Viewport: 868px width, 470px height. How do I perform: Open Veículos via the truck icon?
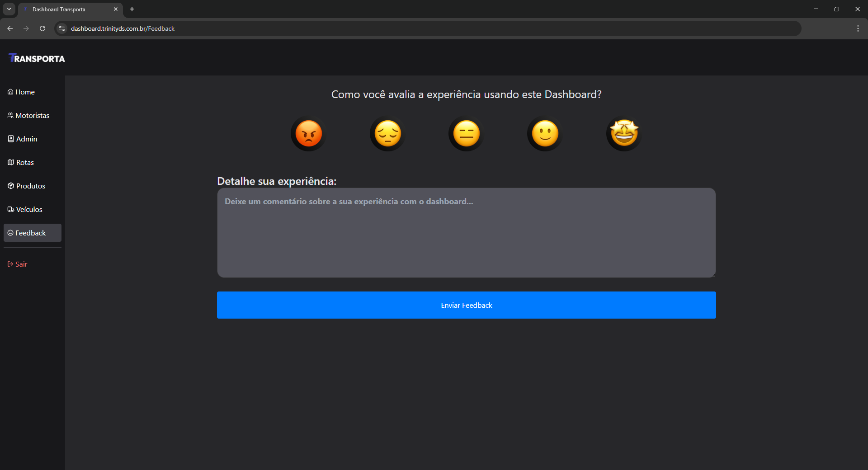(x=11, y=209)
